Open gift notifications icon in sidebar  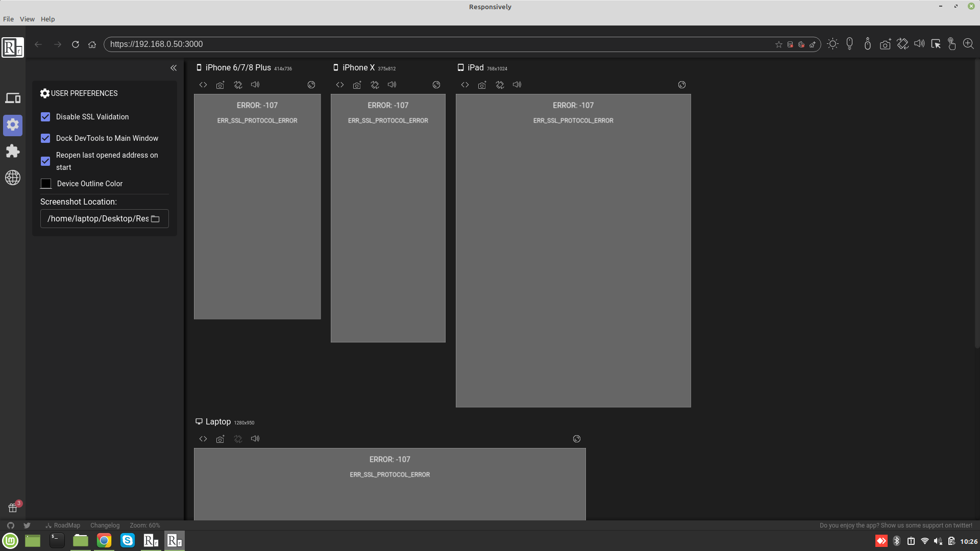(13, 508)
